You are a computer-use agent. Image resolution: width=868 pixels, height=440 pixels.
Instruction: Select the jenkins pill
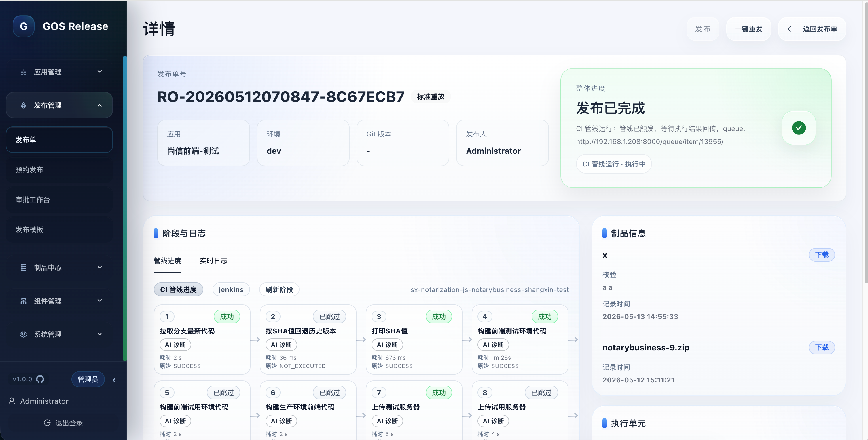click(231, 289)
